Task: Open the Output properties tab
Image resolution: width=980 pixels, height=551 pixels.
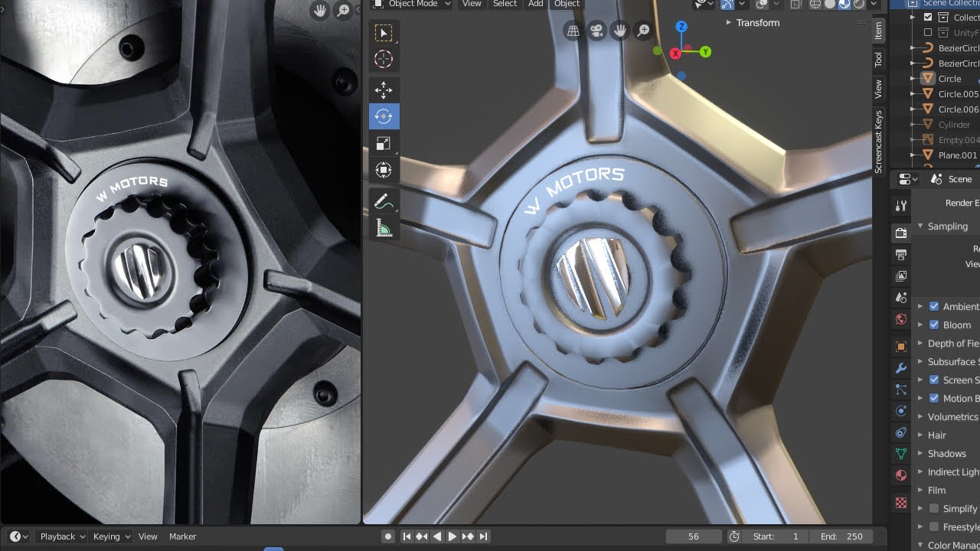Action: [x=901, y=254]
